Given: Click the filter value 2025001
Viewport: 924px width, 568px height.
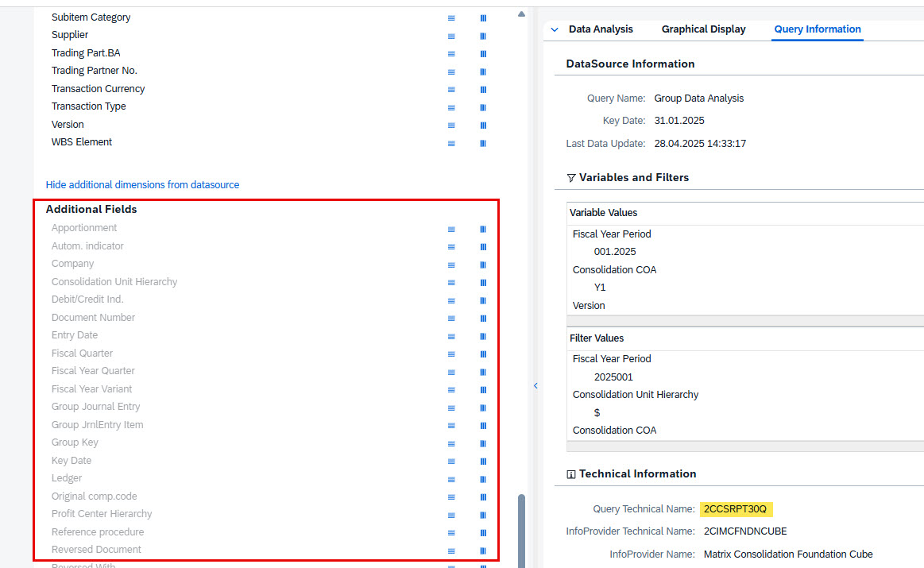Looking at the screenshot, I should [613, 377].
